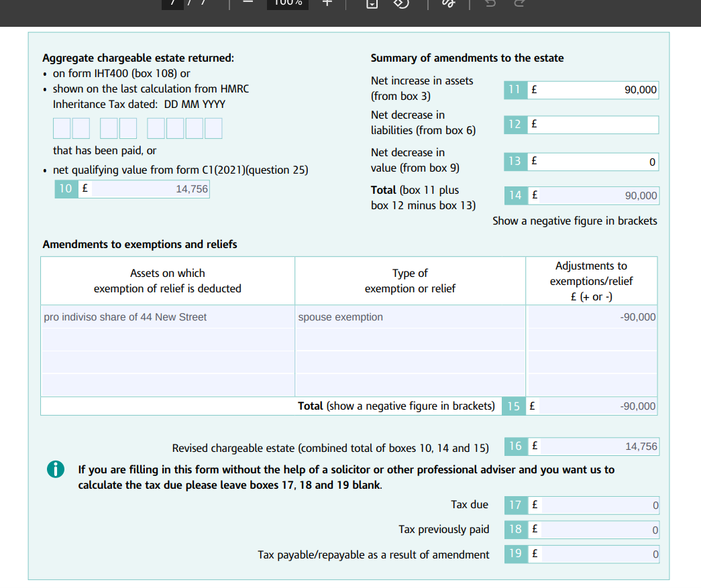
Task: Click the rotate page icon
Action: 400,4
